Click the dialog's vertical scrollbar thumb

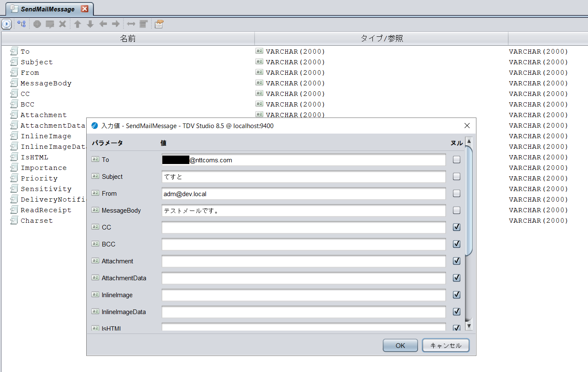click(469, 201)
